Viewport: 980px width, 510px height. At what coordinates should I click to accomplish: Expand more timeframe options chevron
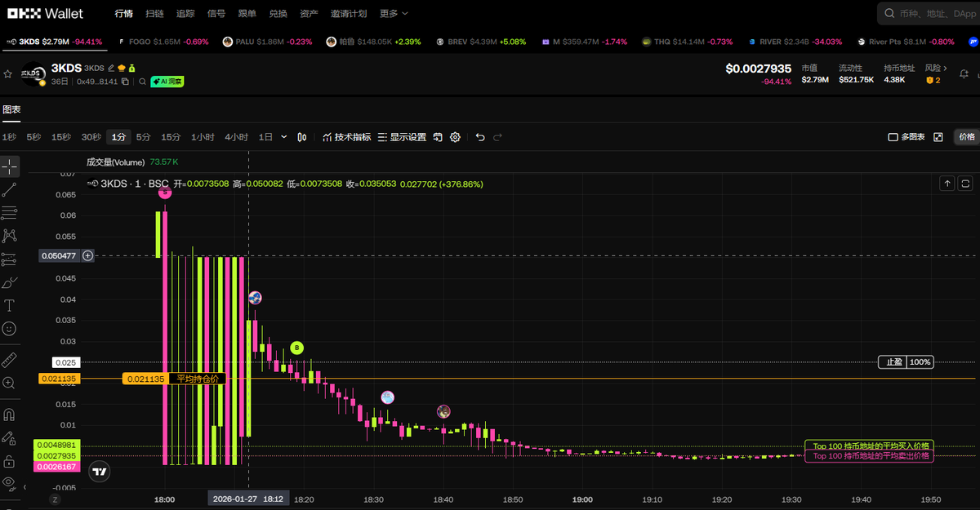[x=284, y=137]
